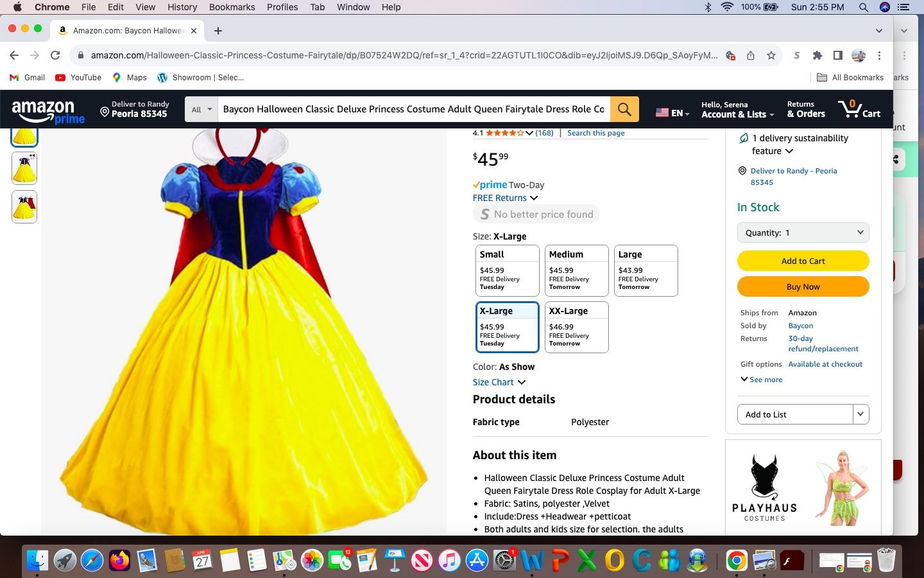Open the Trash in the Dock
The height and width of the screenshot is (578, 924).
(886, 560)
